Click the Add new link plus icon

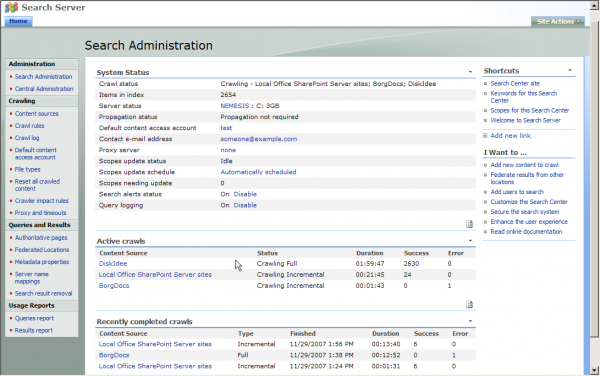point(485,136)
